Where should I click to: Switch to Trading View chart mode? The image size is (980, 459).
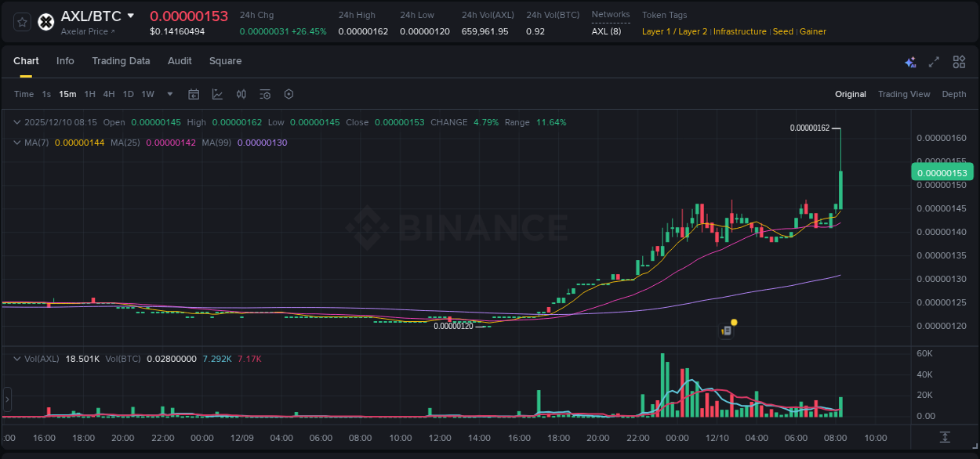904,94
